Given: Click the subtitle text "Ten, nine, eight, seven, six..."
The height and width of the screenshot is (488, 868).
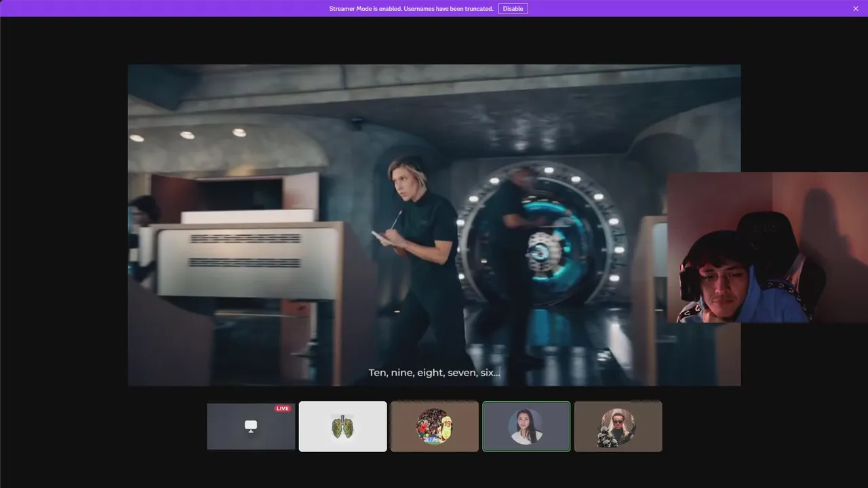Looking at the screenshot, I should [x=434, y=373].
